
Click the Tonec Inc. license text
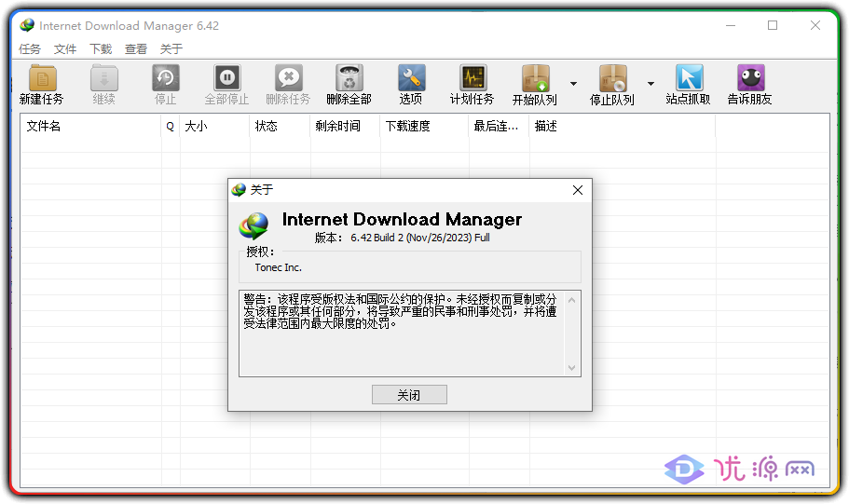point(279,267)
